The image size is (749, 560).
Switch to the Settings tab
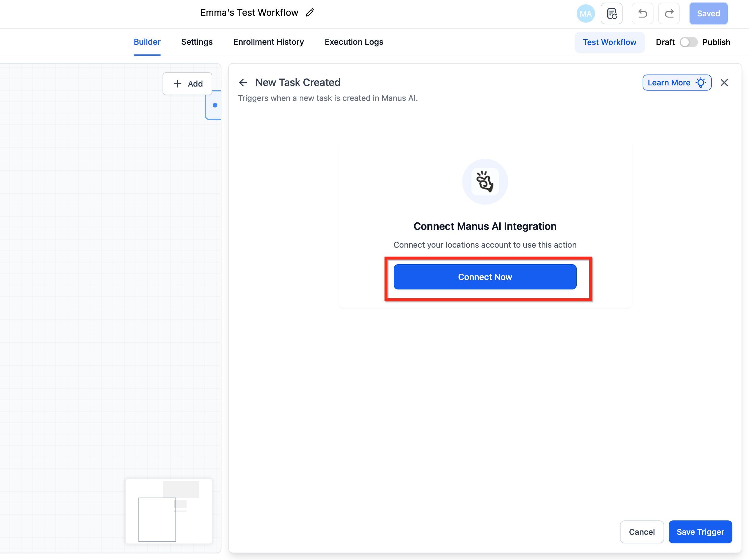(x=197, y=42)
